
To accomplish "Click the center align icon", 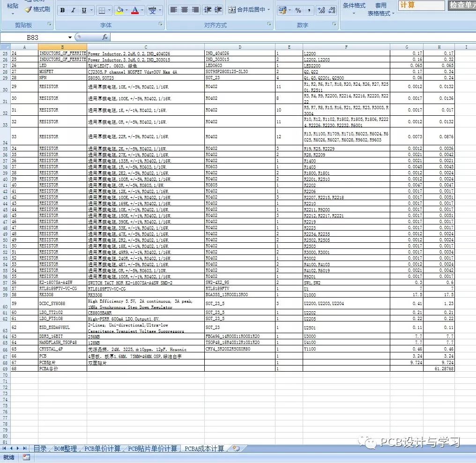I will coord(185,10).
